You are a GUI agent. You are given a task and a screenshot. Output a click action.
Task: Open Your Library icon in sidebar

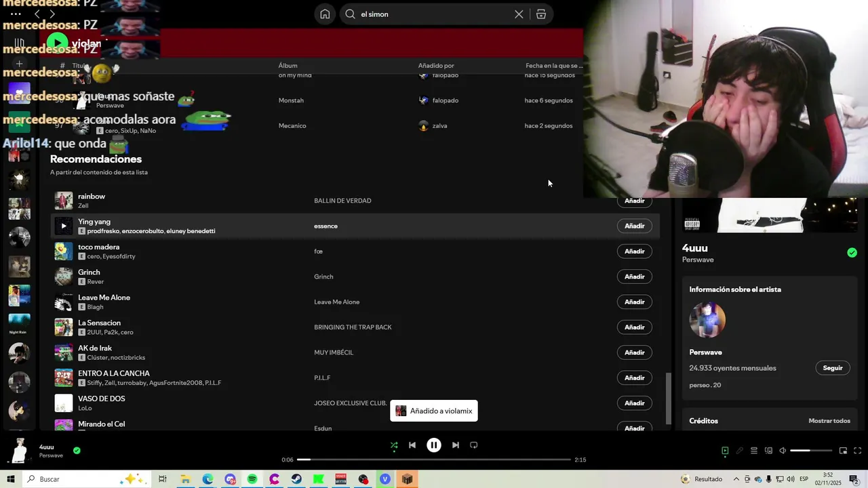click(19, 43)
